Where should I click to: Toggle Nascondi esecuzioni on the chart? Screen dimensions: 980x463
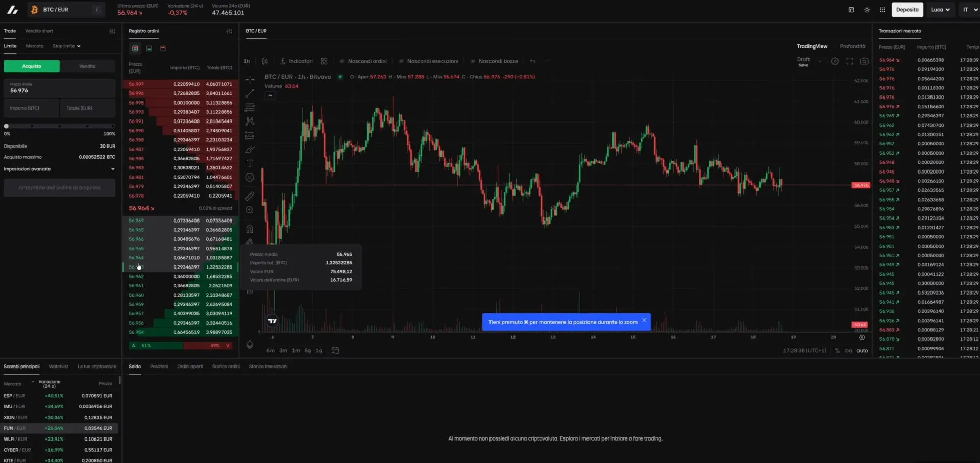[428, 61]
